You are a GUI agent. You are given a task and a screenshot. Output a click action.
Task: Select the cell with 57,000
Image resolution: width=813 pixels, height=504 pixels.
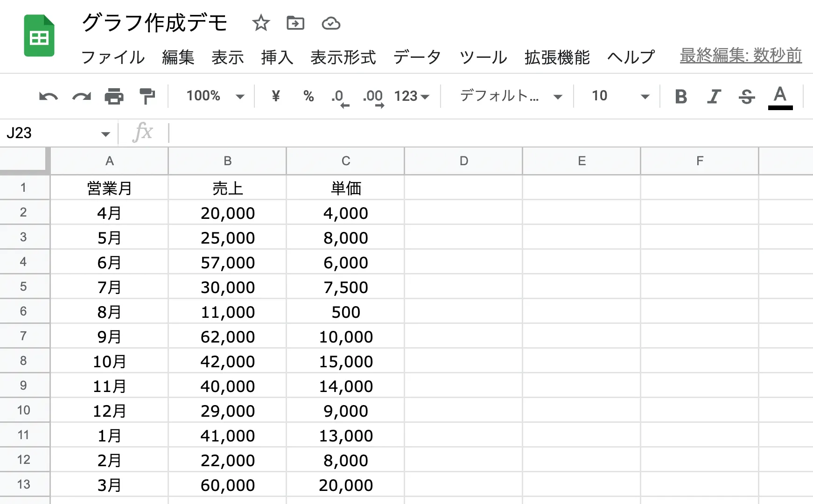(x=227, y=262)
